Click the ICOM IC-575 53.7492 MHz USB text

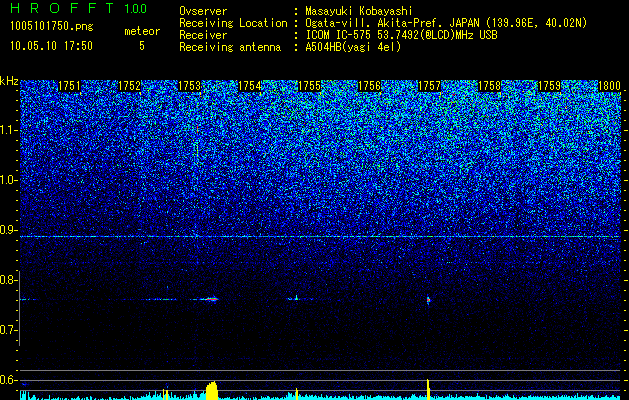[401, 35]
